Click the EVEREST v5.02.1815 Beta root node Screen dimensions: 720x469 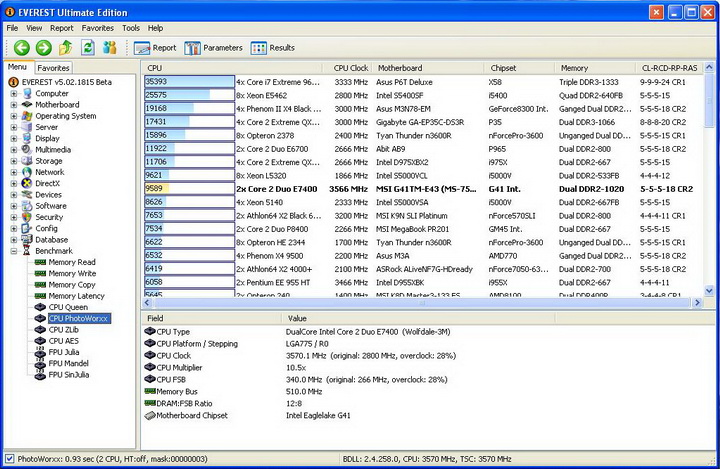[x=66, y=82]
